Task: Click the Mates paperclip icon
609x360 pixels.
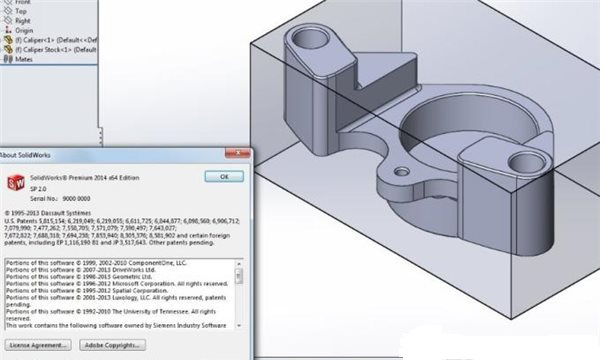Action: coord(8,59)
